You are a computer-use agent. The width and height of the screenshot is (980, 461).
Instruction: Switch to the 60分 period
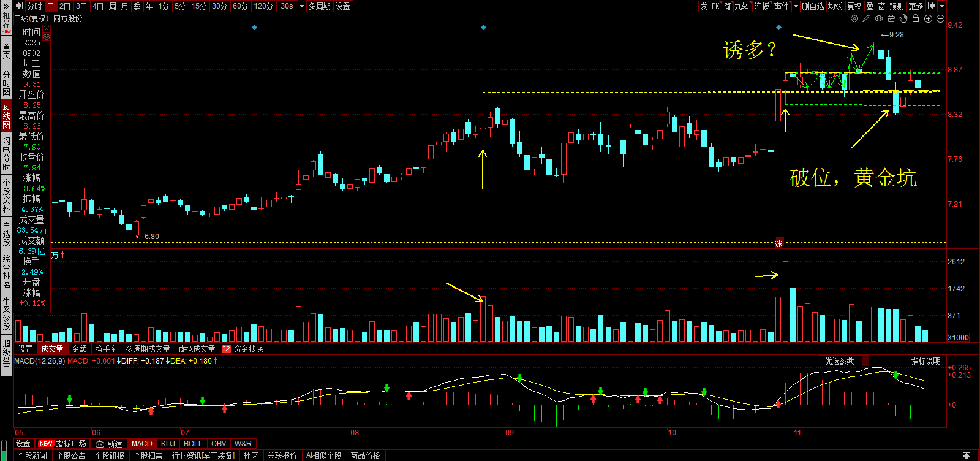click(240, 6)
